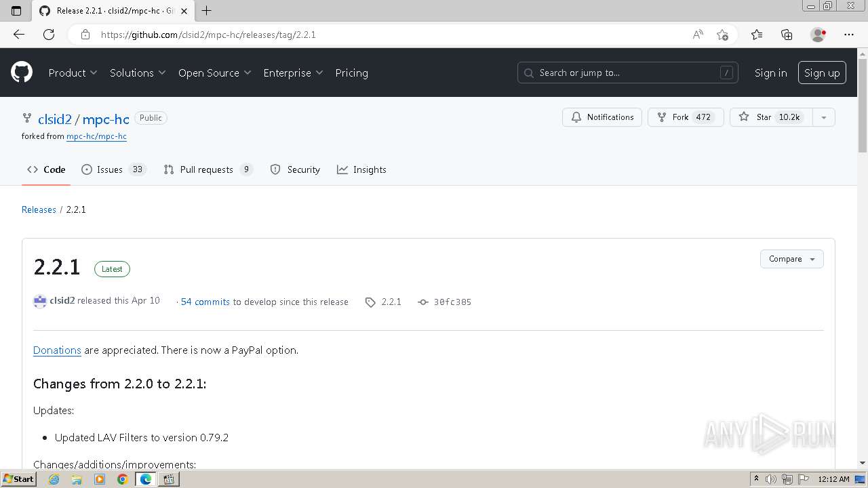
Task: Open the browser settings and more menu
Action: click(x=849, y=35)
